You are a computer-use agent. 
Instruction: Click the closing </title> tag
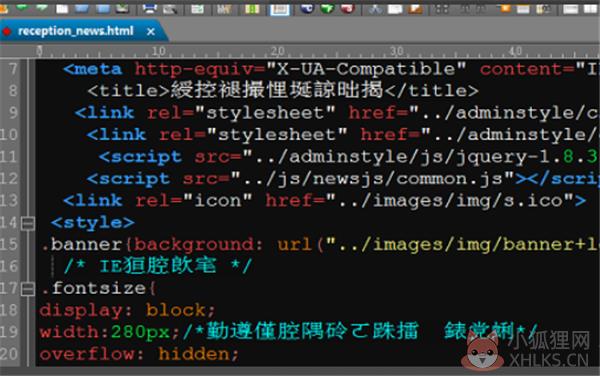(432, 91)
